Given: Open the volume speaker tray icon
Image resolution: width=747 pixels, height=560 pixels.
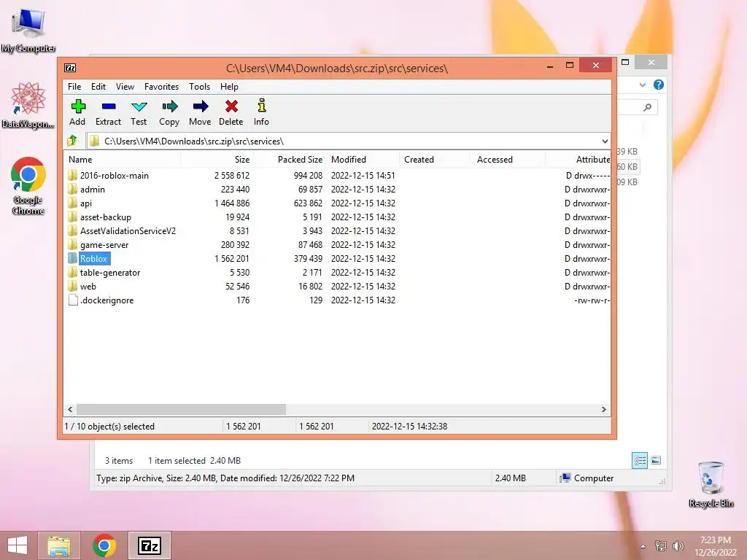Looking at the screenshot, I should pyautogui.click(x=678, y=545).
